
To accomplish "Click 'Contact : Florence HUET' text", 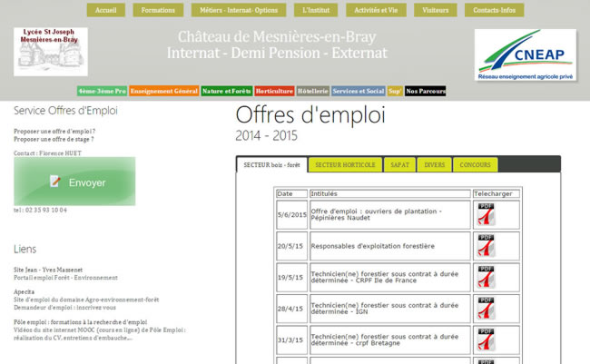I will tap(47, 153).
